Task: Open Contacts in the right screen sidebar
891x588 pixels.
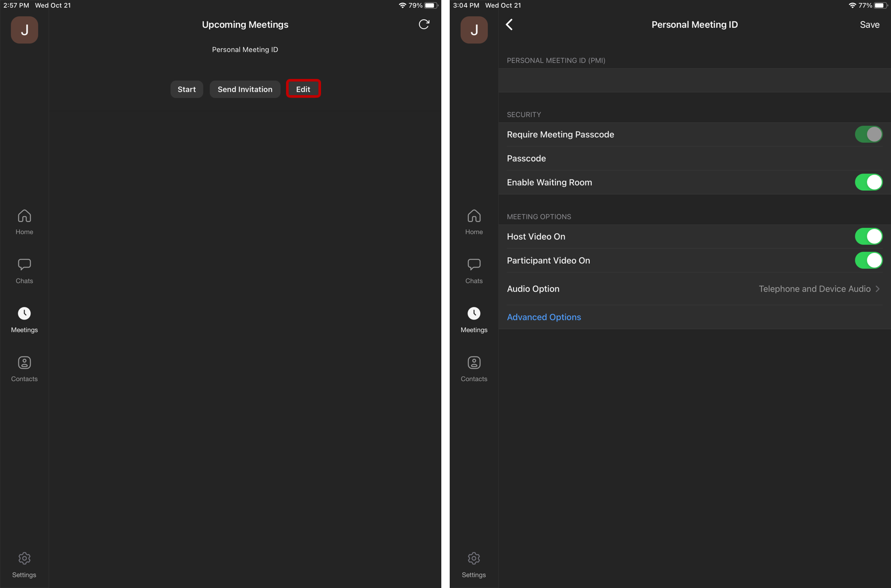Action: coord(474,369)
